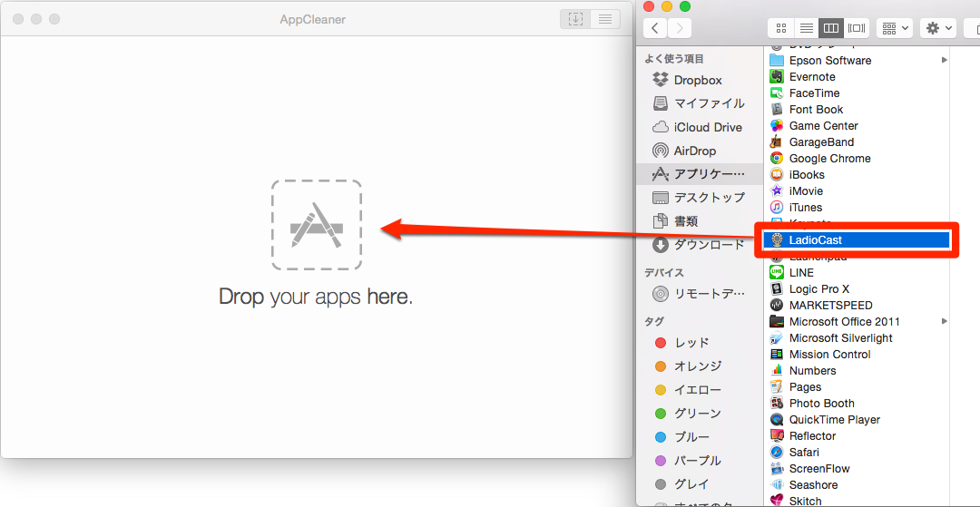Open Dropbox in Finder sidebar
The width and height of the screenshot is (980, 507).
(699, 80)
